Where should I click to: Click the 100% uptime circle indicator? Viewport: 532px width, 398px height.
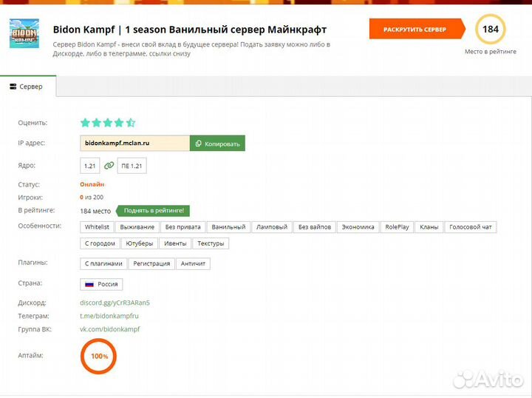98,357
